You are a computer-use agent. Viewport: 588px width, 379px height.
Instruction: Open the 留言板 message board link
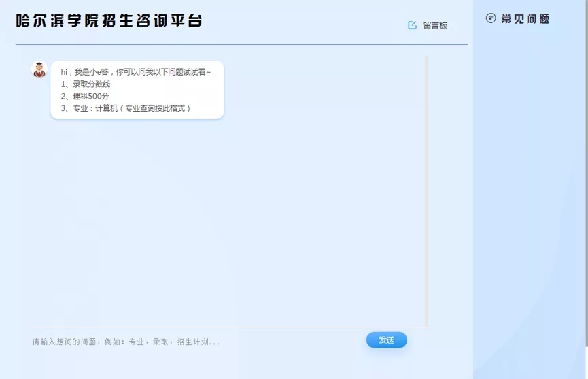tap(435, 25)
